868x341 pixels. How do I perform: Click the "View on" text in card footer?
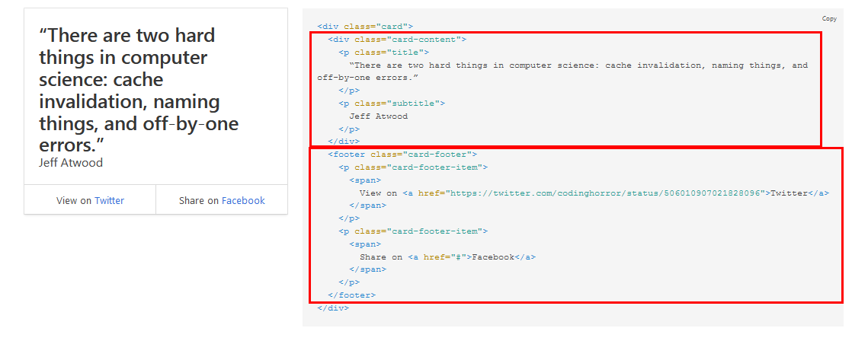(74, 201)
